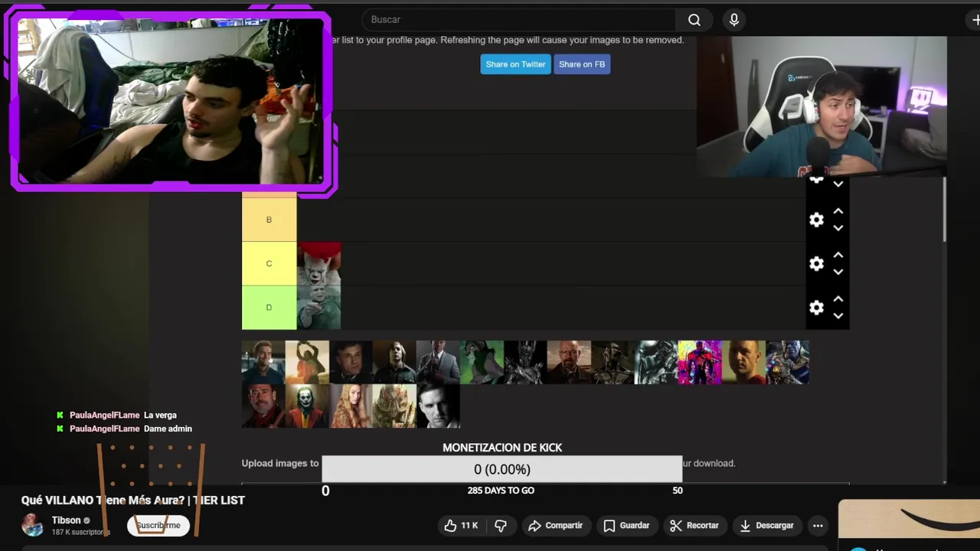Screen dimensions: 980x551
Task: Activate voice search microphone icon
Action: point(734,20)
